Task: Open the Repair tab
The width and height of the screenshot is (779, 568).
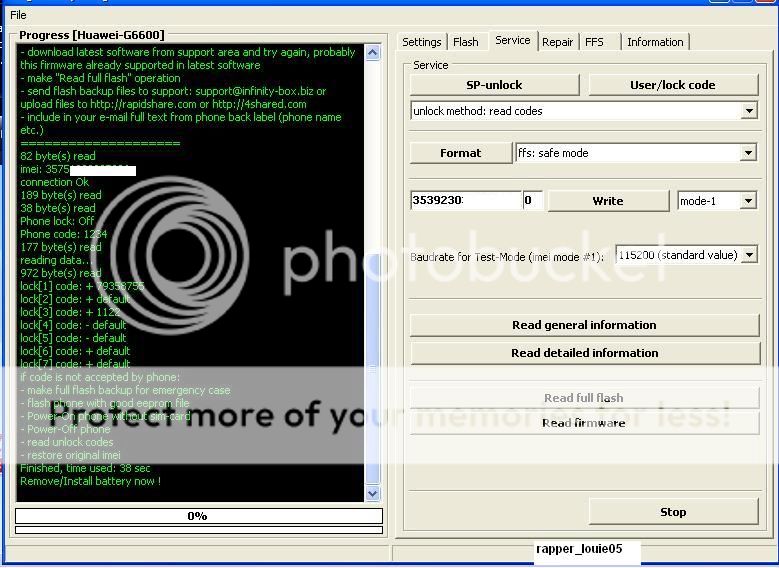Action: tap(557, 42)
